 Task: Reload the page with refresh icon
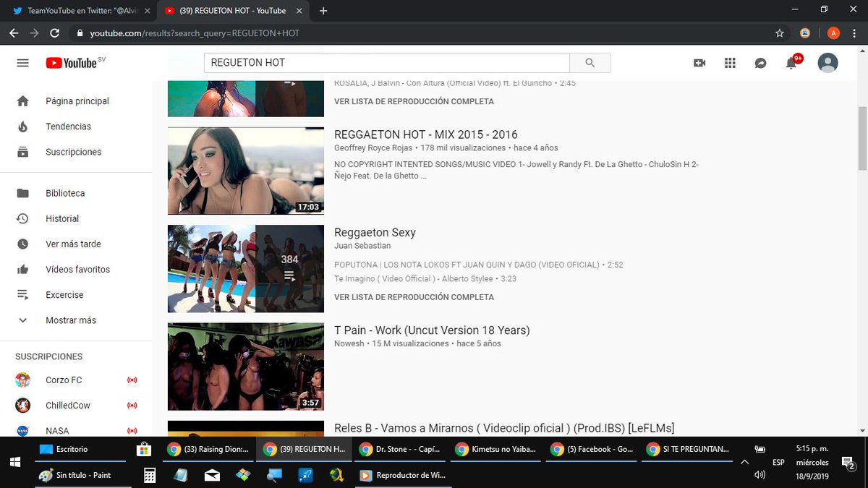(55, 33)
